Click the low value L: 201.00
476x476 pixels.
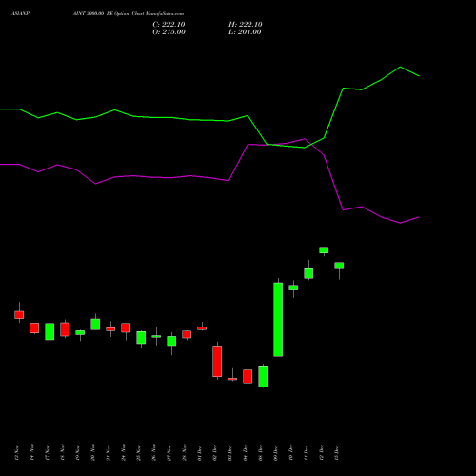[x=245, y=32]
